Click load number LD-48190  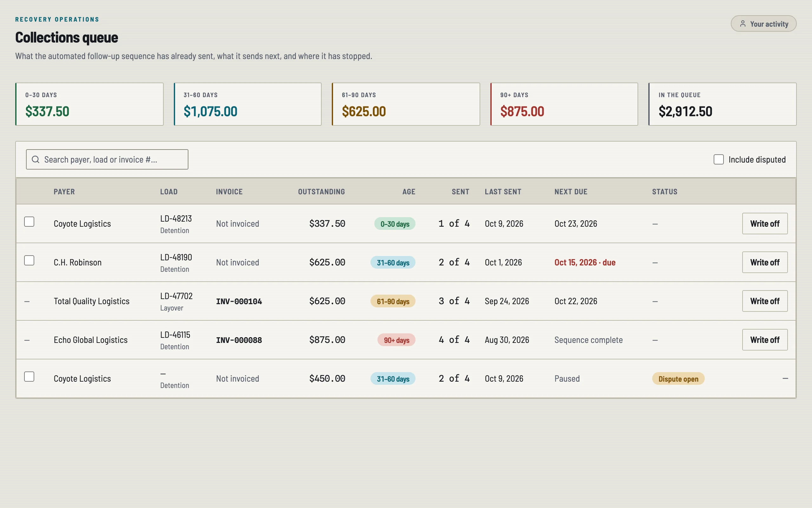176,257
